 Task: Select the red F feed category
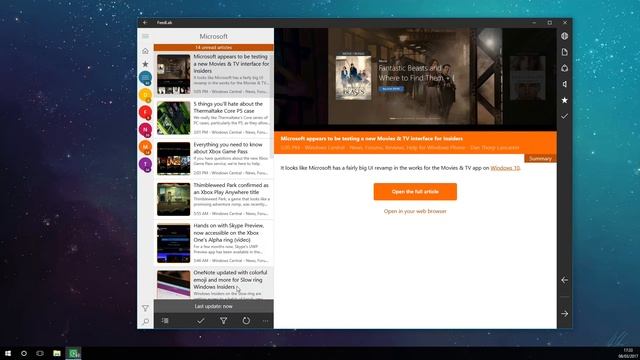tap(145, 112)
